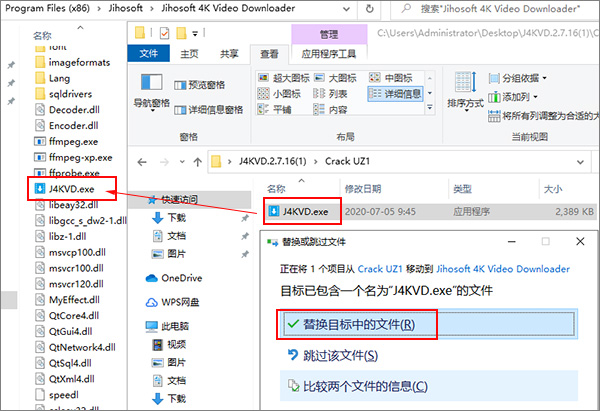Click the Back arrow in Crack UZ1 window
The height and width of the screenshot is (411, 600).
pos(142,162)
